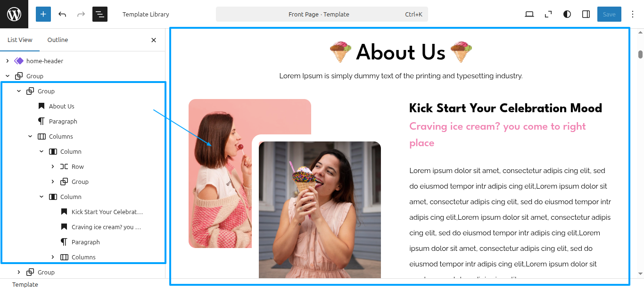Expand the Row block in list

click(x=53, y=166)
